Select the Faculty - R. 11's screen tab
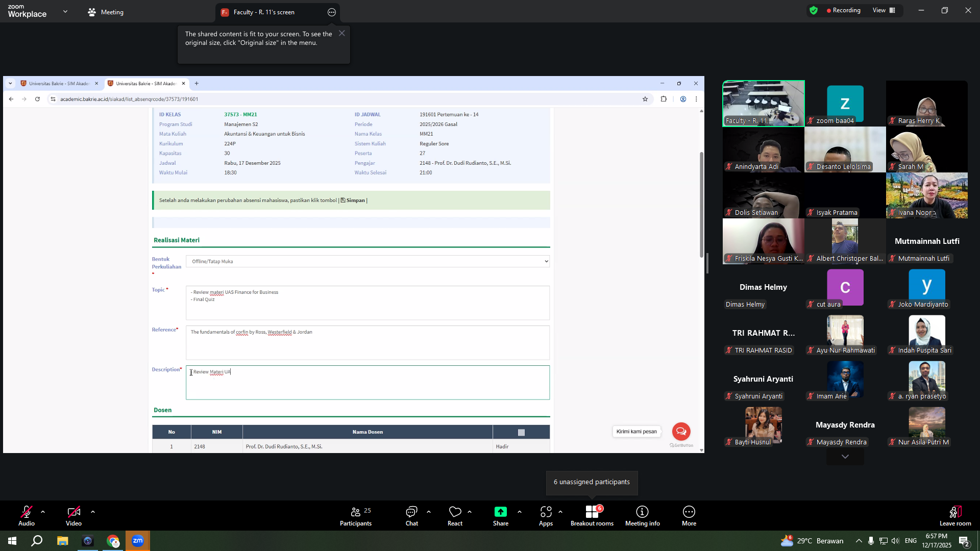 pyautogui.click(x=278, y=12)
